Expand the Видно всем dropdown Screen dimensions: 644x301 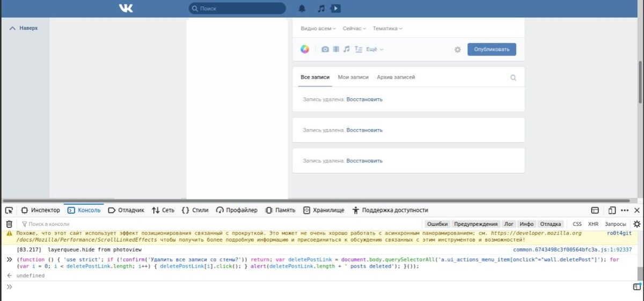[x=318, y=28]
